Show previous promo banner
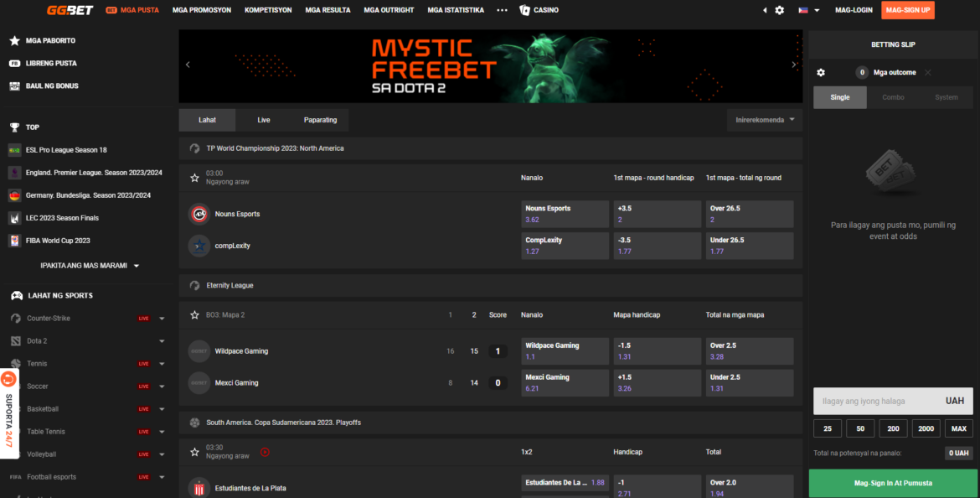Screen dimensions: 980x498 pyautogui.click(x=188, y=65)
